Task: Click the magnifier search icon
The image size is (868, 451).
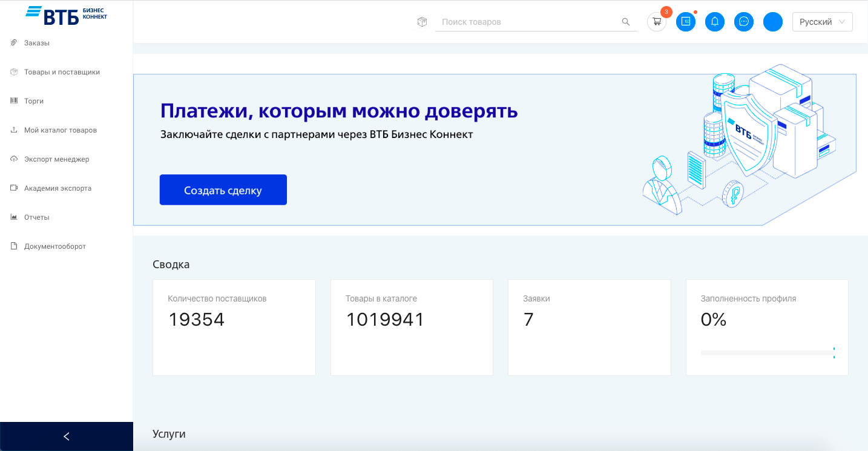Action: click(x=626, y=22)
